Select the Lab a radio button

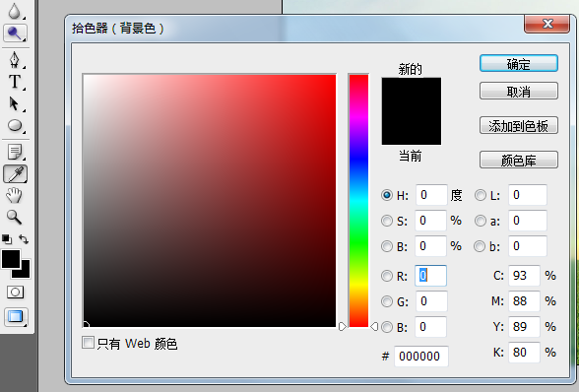tap(481, 221)
